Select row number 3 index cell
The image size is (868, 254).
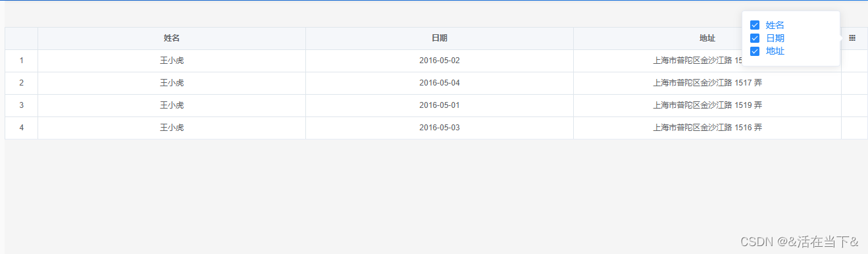(22, 105)
